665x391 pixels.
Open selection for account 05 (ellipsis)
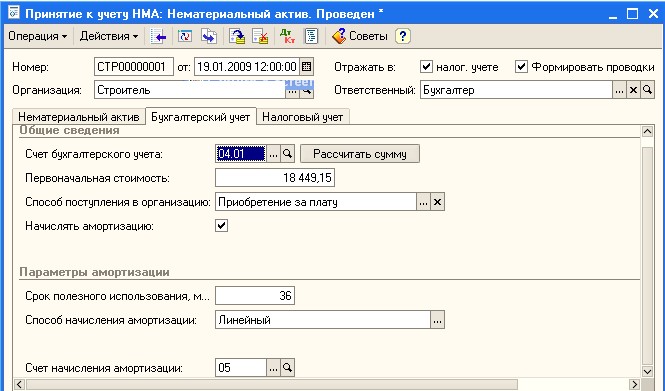click(x=273, y=368)
